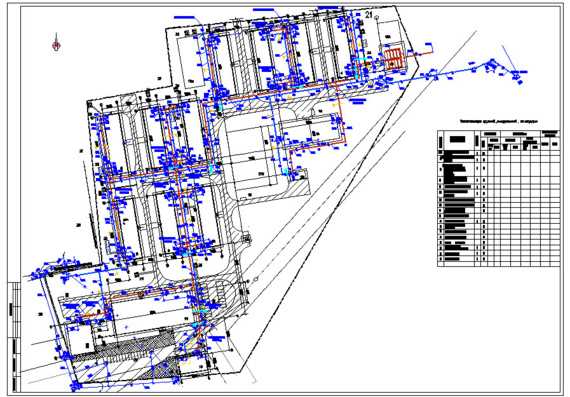
Task: Click the blue node cluster at far right end
Action: pos(517,76)
